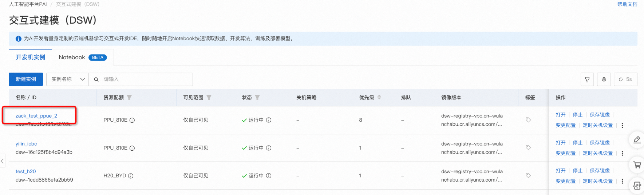Image resolution: width=644 pixels, height=195 pixels.
Task: Click 打开 for zack_test_ppue_2
Action: (561, 115)
